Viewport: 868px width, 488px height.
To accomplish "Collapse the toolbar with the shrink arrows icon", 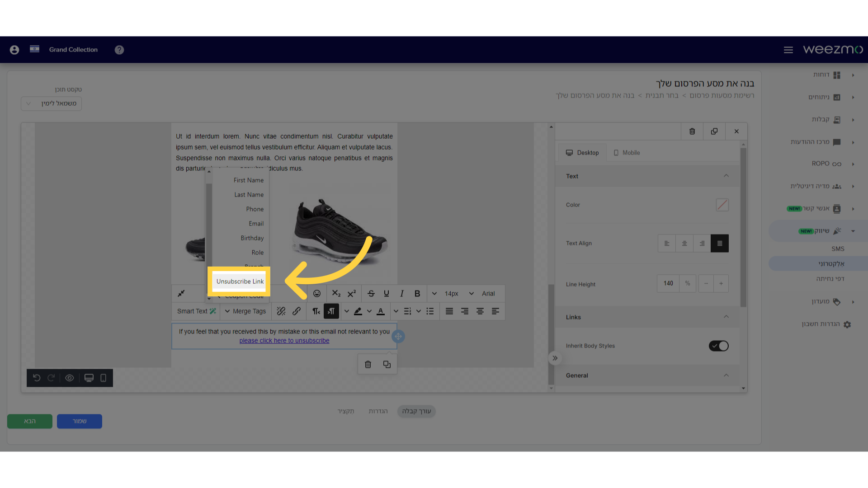I will 181,294.
